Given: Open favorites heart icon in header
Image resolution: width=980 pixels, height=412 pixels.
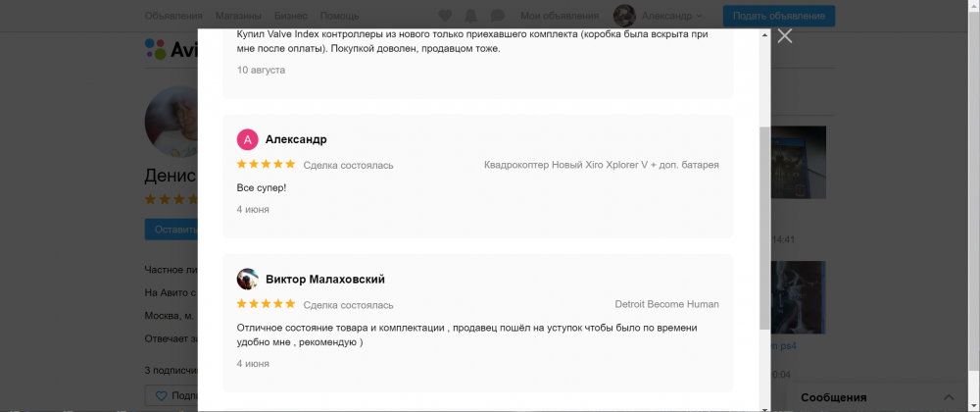Looking at the screenshot, I should (x=444, y=16).
